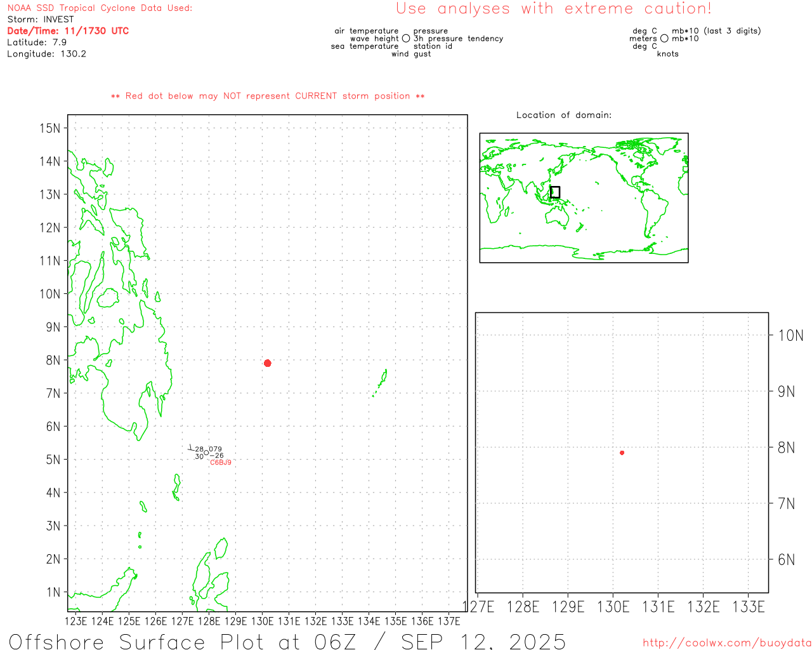Click the -26 pressure tendency value at station

217,456
